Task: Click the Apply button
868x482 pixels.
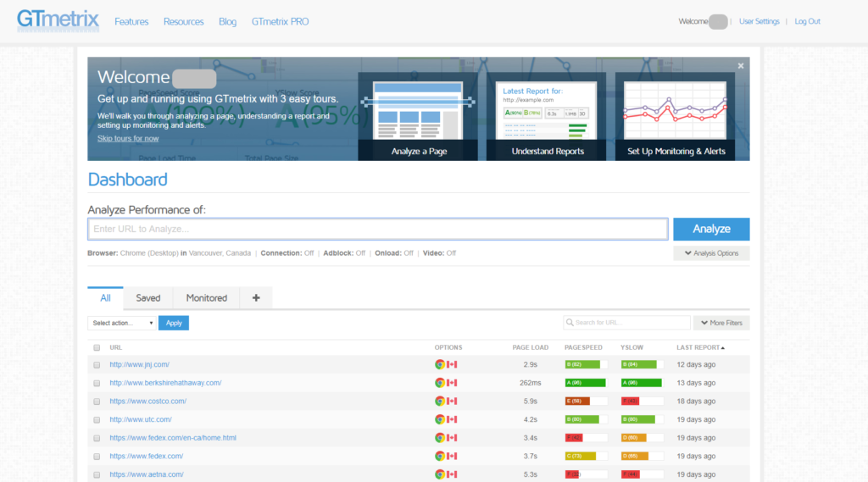Action: (x=174, y=324)
